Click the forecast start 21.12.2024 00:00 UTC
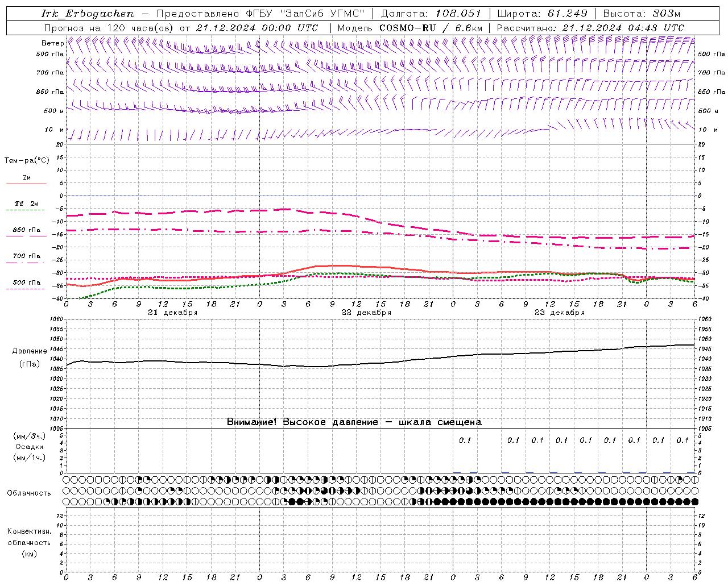 coord(257,28)
